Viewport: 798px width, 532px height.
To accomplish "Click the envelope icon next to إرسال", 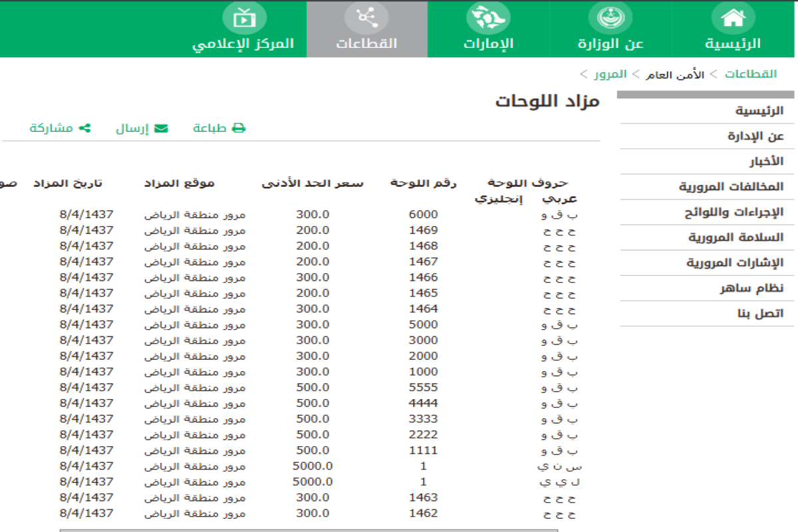I will click(x=161, y=128).
